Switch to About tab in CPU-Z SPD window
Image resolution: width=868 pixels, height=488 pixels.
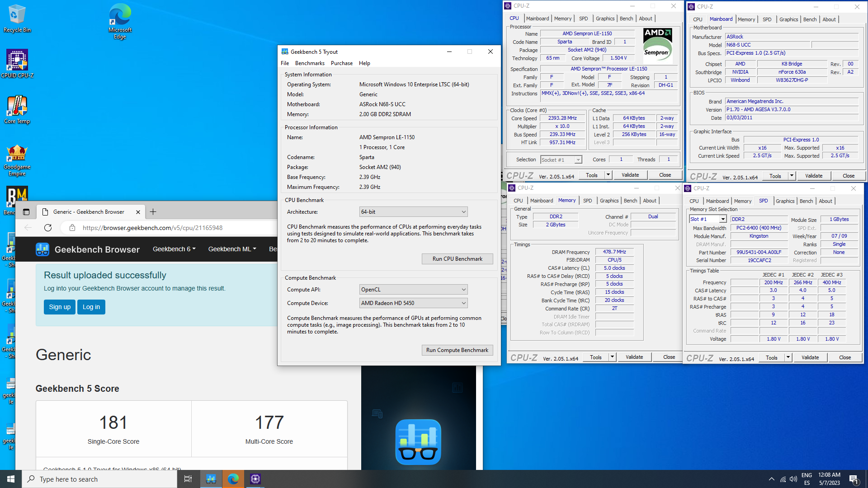[825, 201]
